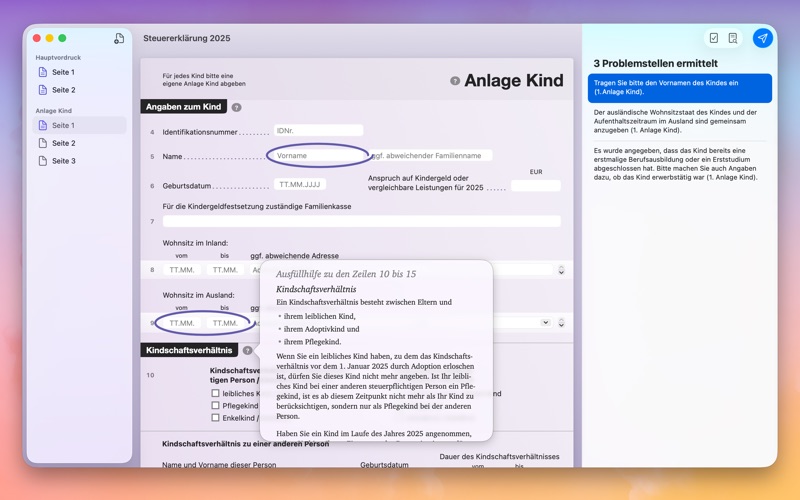This screenshot has height=500, width=800.
Task: Open help icon next to Anlage Kind title
Action: point(455,81)
